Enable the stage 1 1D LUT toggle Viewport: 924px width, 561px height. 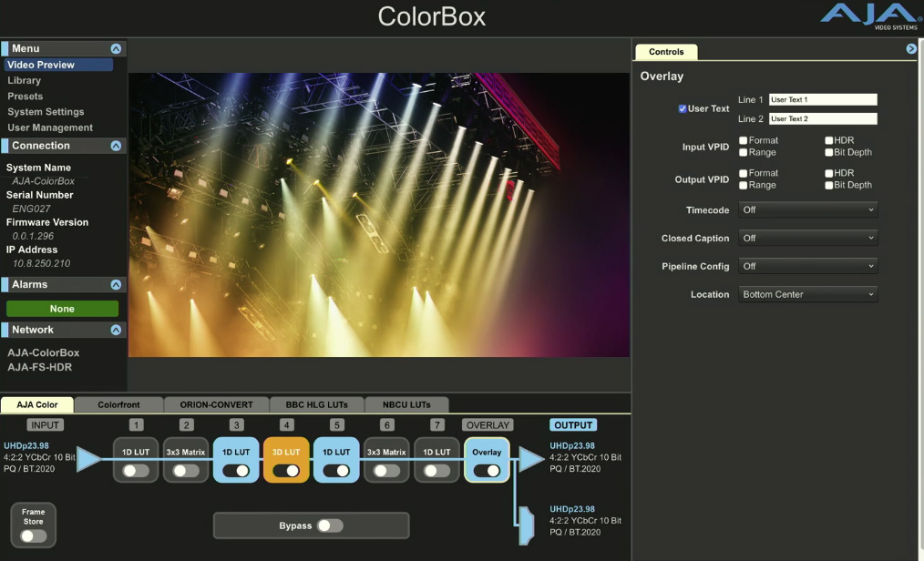136,471
